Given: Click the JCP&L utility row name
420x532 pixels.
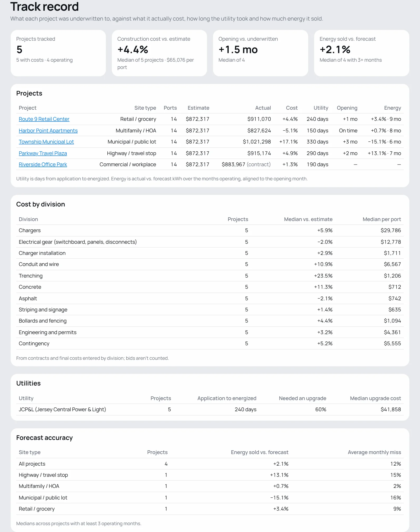Looking at the screenshot, I should 62,409.
